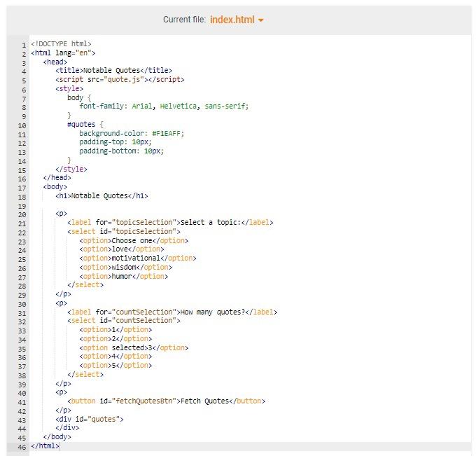Click line number 46 in gutter
Viewport: 476px width, 456px height.
[x=22, y=448]
